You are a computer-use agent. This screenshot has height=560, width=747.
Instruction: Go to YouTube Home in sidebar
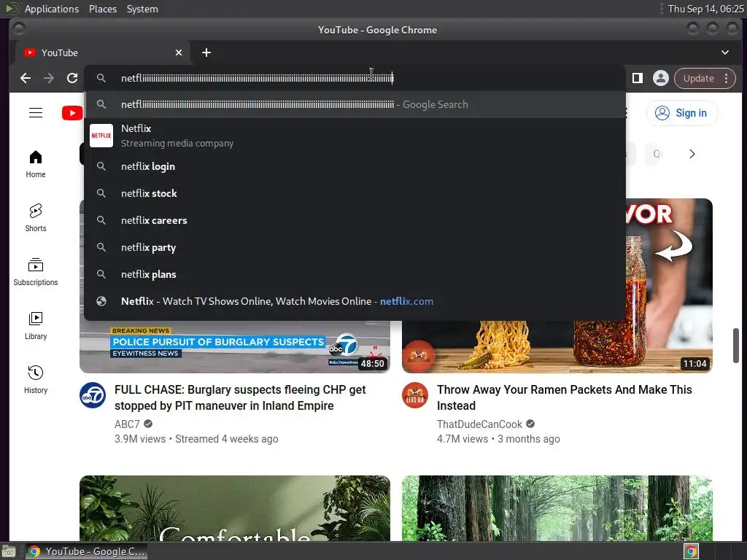(x=36, y=164)
